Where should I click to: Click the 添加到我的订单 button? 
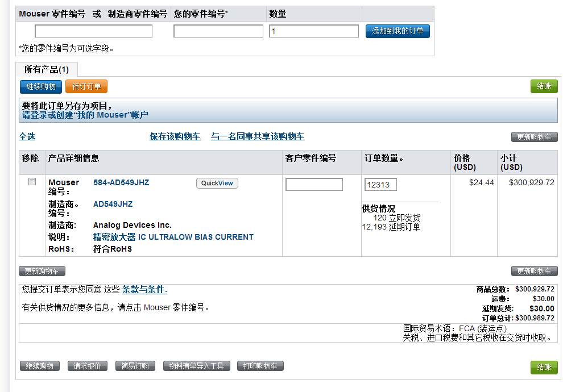point(398,31)
